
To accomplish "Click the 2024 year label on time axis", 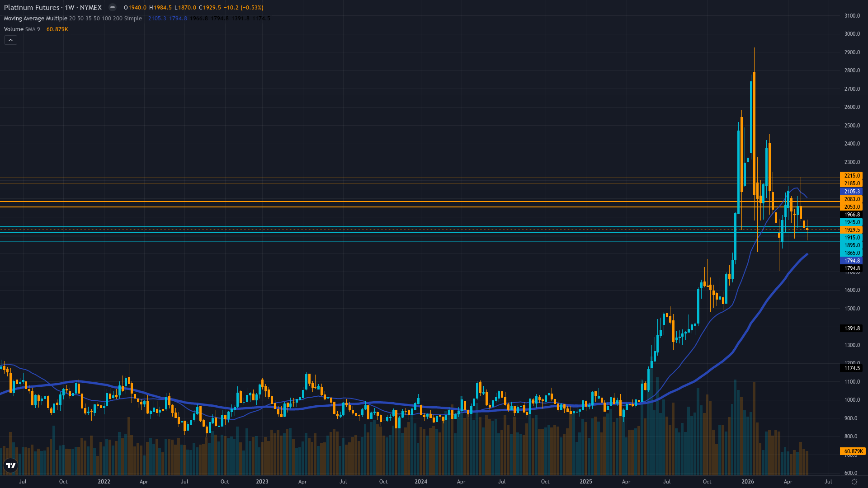I will 421,482.
